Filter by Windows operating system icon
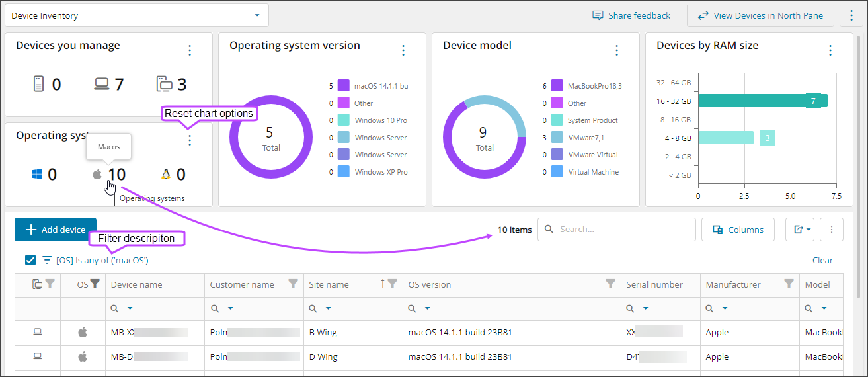 (x=36, y=175)
